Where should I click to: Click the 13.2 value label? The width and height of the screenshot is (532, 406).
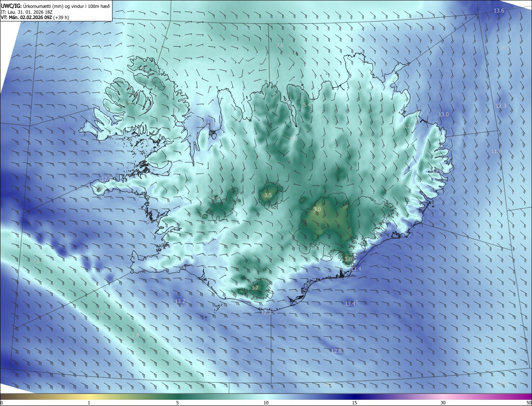[180, 301]
